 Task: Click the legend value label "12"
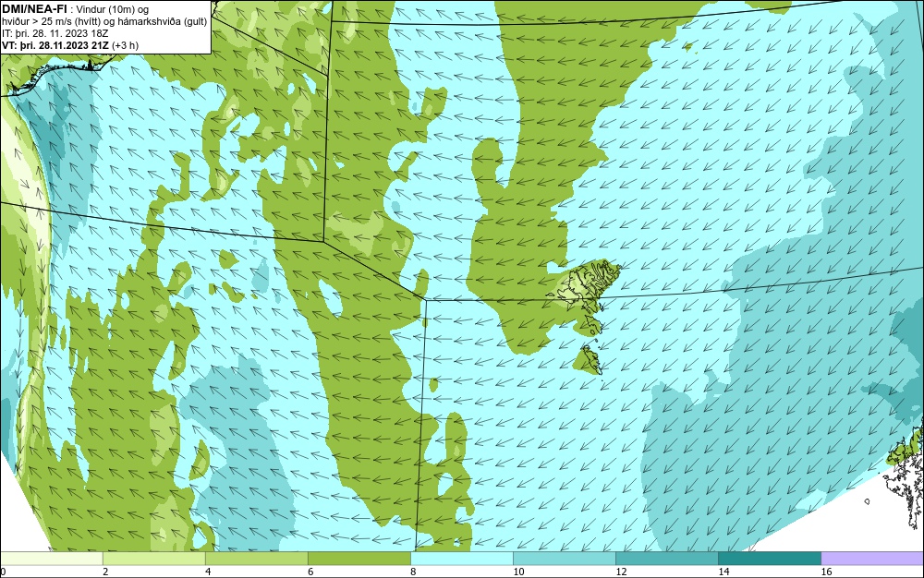tap(621, 572)
